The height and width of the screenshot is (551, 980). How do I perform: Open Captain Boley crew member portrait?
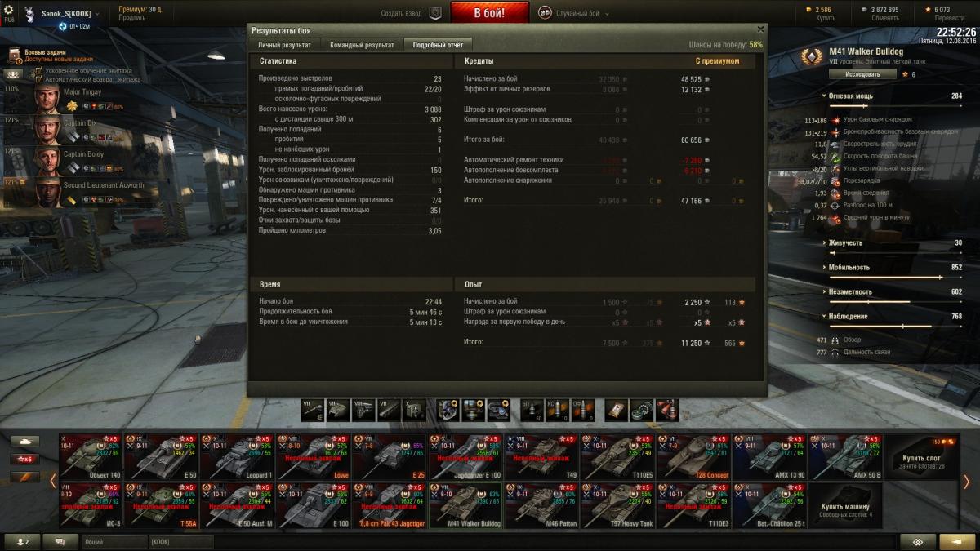click(48, 161)
